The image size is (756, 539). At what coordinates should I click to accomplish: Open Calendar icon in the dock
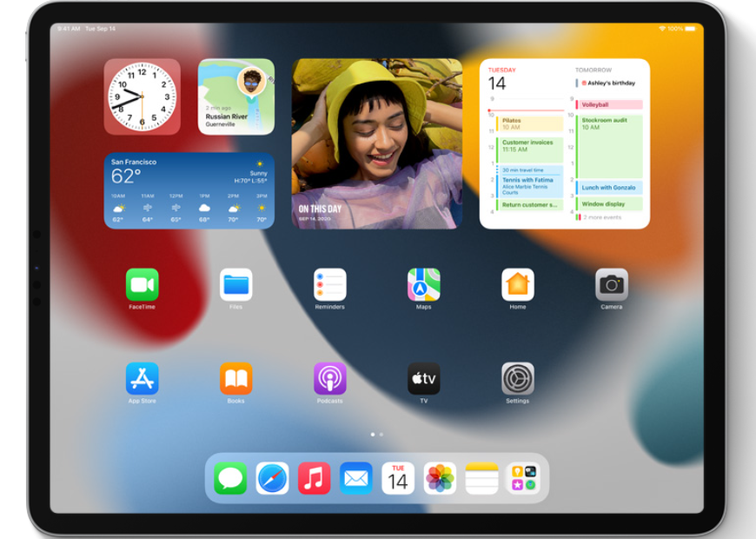point(398,478)
